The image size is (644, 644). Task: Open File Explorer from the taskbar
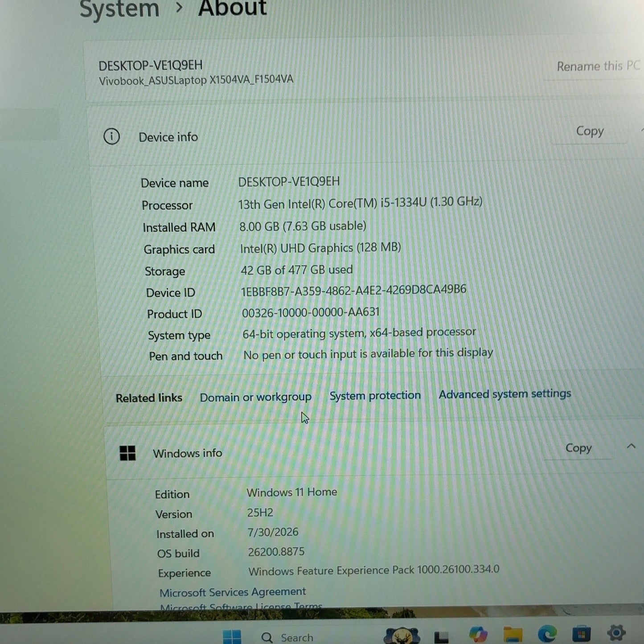513,634
